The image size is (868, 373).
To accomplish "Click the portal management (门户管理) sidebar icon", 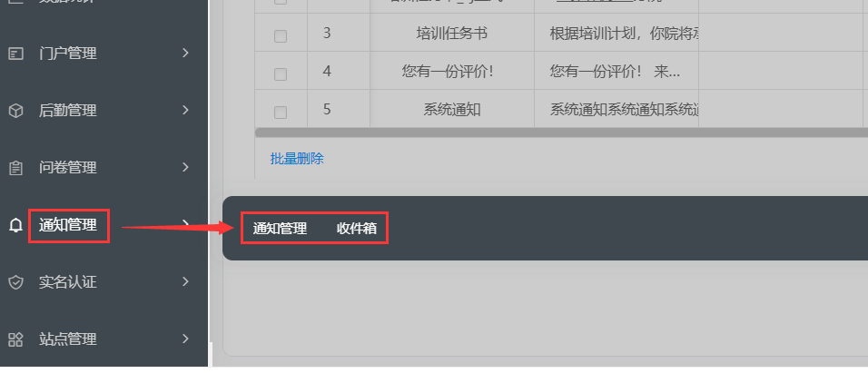I will point(16,54).
